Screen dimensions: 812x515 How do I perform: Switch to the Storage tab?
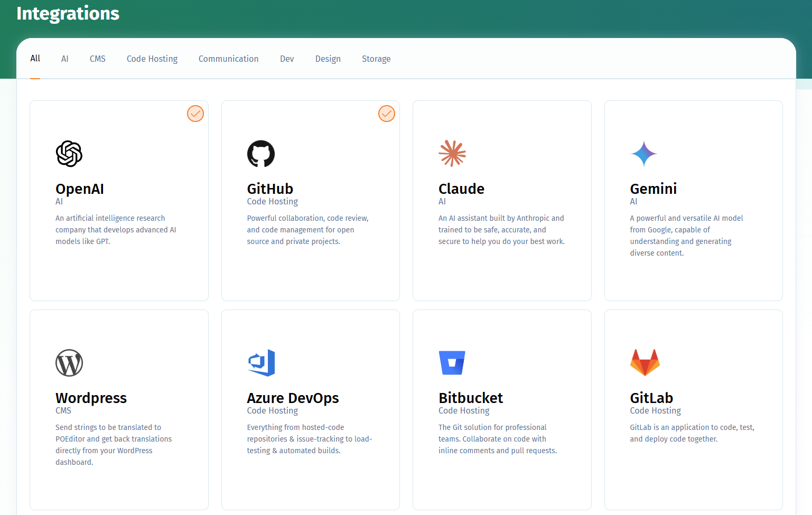pos(376,59)
